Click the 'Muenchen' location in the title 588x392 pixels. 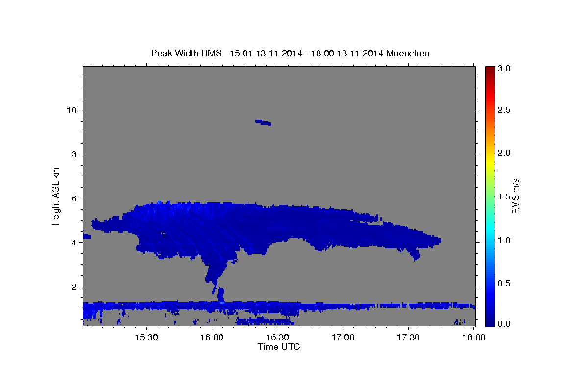pos(408,53)
